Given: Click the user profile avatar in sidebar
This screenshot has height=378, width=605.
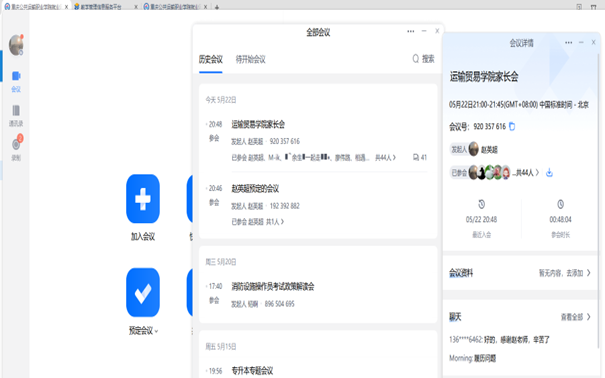Looking at the screenshot, I should 16,45.
